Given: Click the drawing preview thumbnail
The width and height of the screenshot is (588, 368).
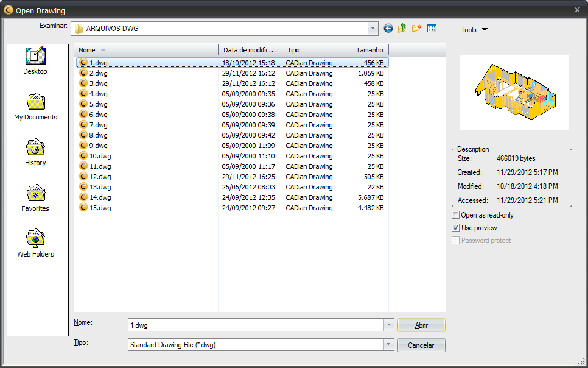Looking at the screenshot, I should pos(514,93).
